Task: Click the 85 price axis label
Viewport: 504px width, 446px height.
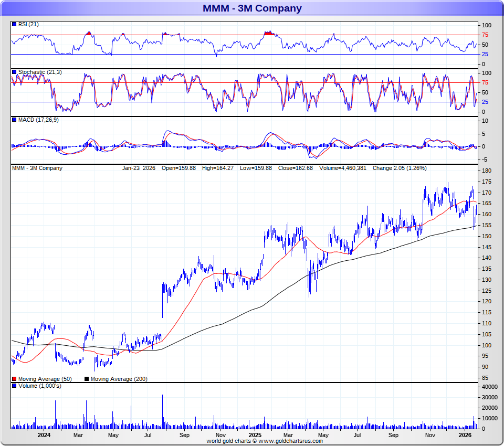Action: pyautogui.click(x=485, y=378)
